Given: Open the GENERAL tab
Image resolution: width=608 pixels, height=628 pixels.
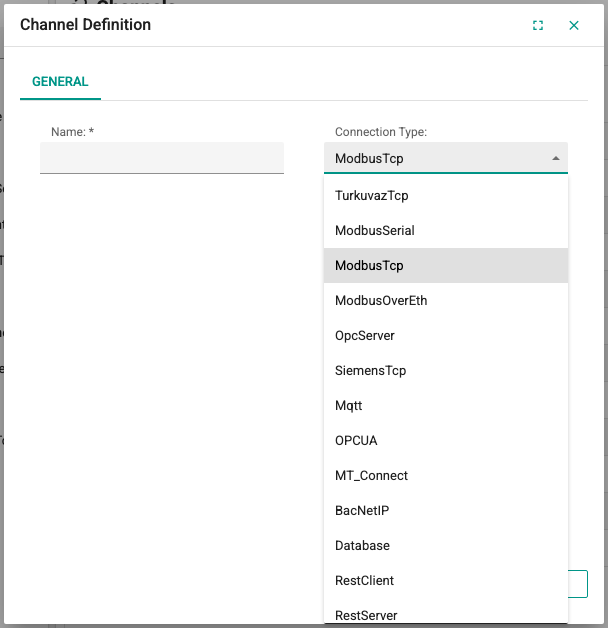Looking at the screenshot, I should tap(60, 82).
